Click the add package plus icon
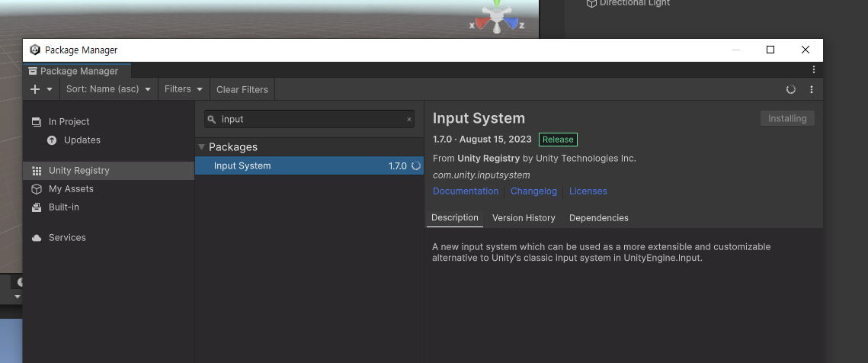 [35, 89]
